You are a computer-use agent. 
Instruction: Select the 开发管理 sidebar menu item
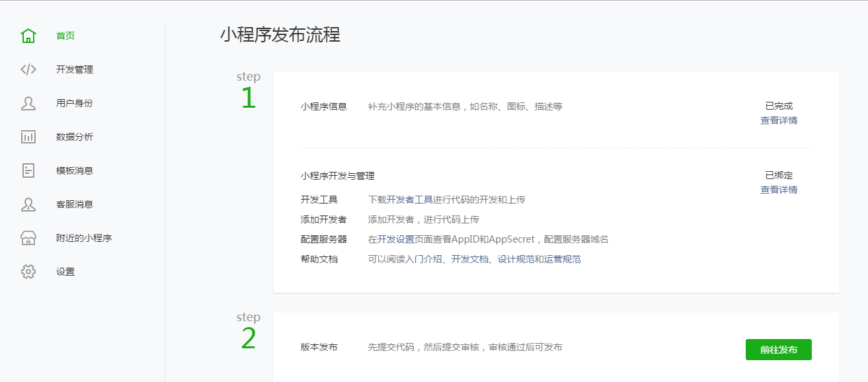[x=75, y=69]
